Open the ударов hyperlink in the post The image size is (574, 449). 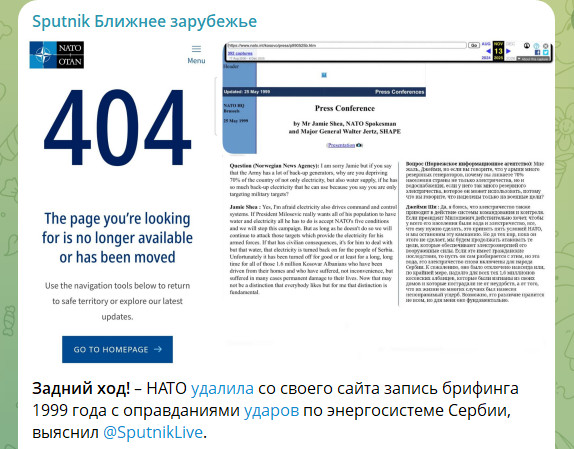click(271, 410)
